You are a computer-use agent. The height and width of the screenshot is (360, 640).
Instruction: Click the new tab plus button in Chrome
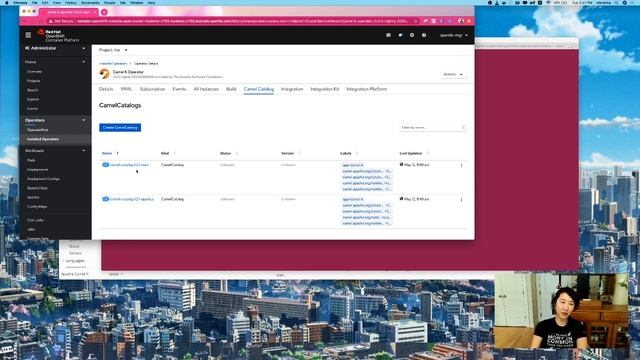[104, 12]
